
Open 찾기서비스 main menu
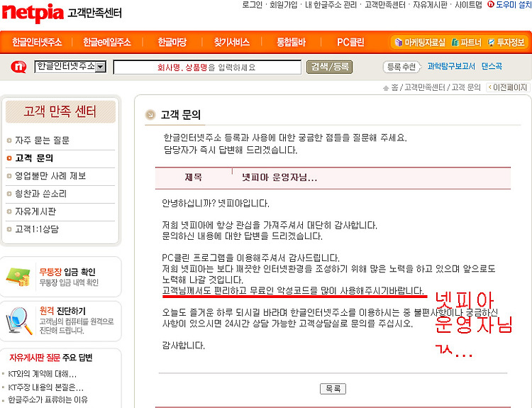coord(232,42)
